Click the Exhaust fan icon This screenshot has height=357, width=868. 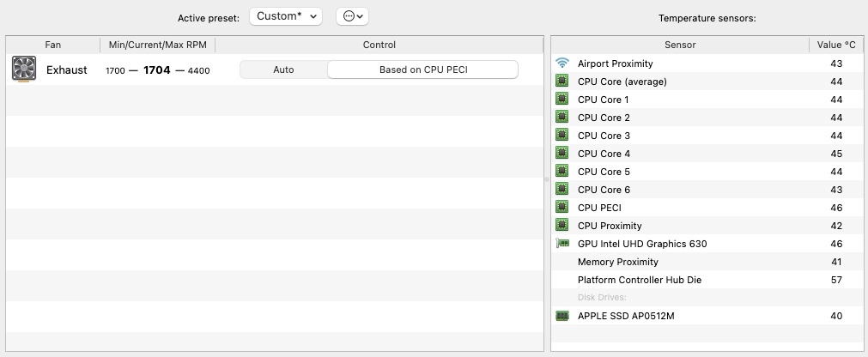[x=24, y=70]
